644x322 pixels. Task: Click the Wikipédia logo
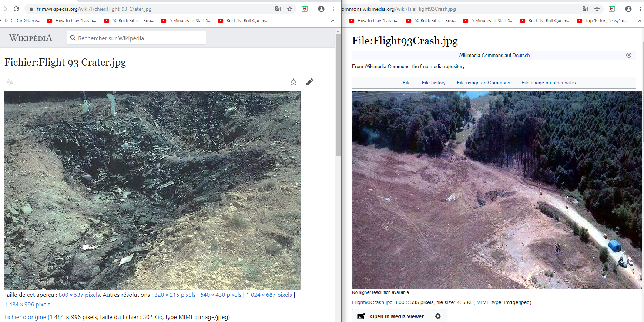tap(31, 38)
